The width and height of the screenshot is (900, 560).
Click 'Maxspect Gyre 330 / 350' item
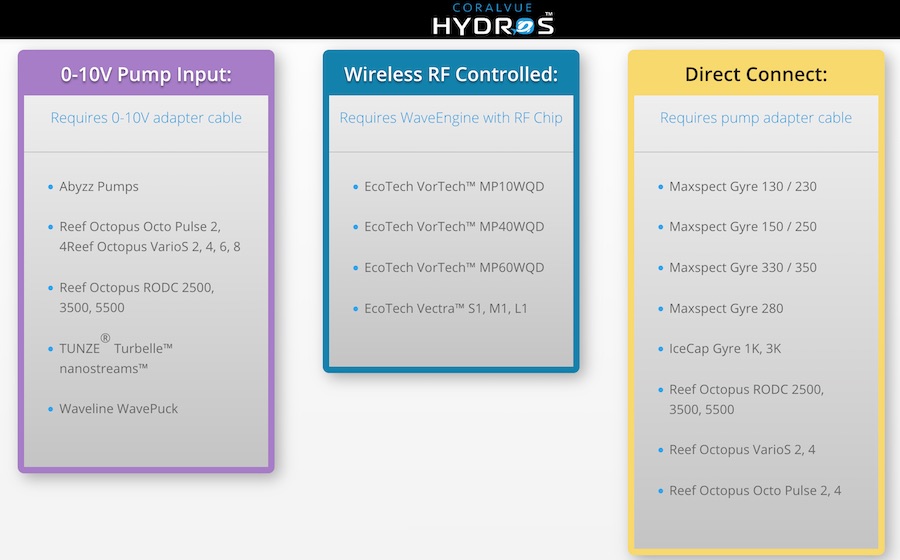743,267
